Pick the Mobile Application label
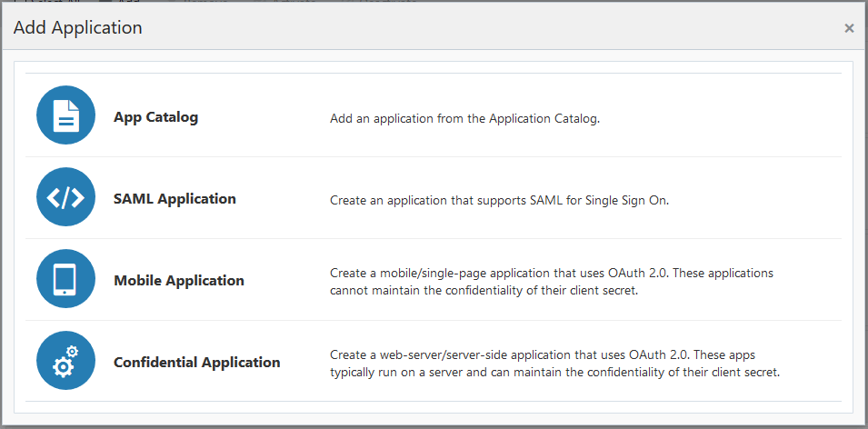 pyautogui.click(x=179, y=281)
